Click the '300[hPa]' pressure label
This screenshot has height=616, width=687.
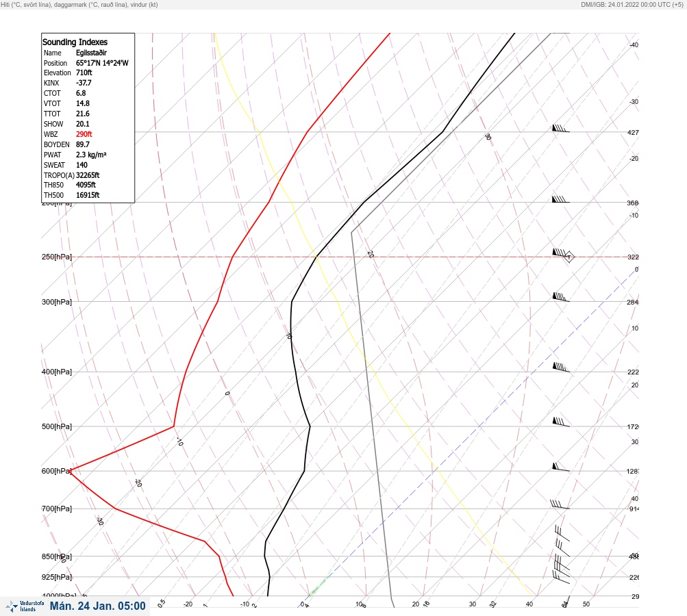point(57,302)
